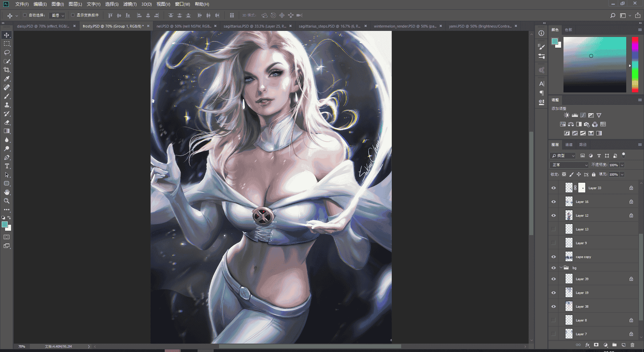Hide Layer 33 visibility eye
Screen dimensions: 644x352
553,188
